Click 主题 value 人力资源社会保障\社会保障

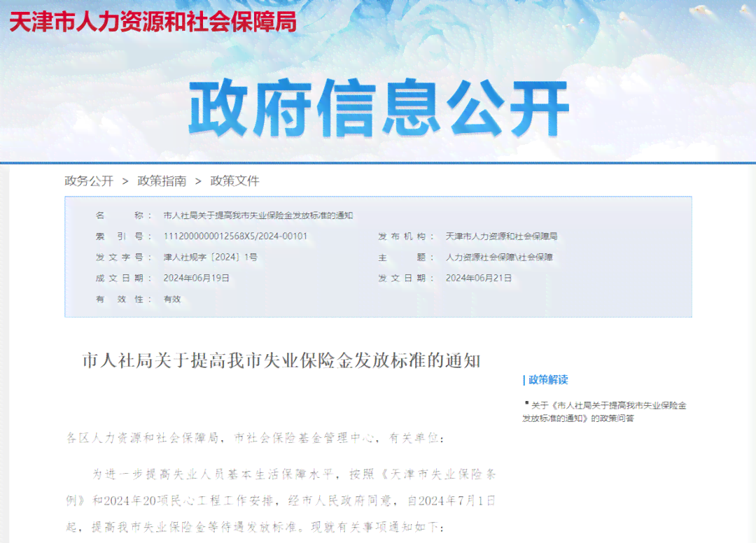point(499,258)
